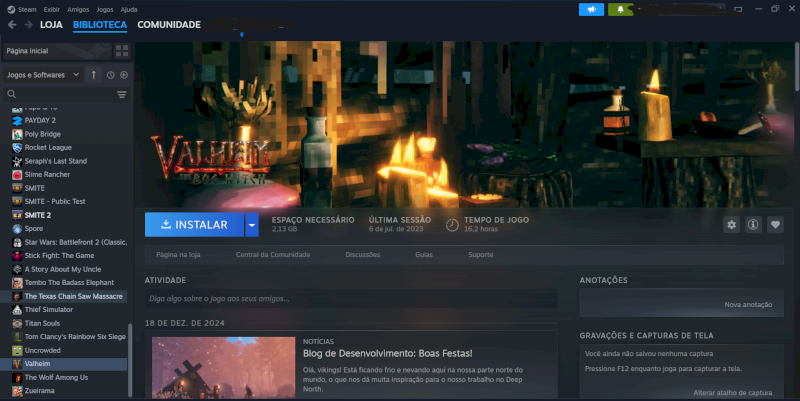Image resolution: width=800 pixels, height=401 pixels.
Task: Click the Uncrowded game icon
Action: pyautogui.click(x=17, y=350)
